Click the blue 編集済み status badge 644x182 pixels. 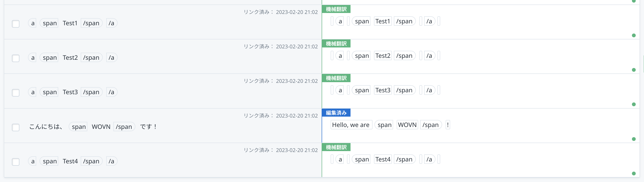[336, 113]
